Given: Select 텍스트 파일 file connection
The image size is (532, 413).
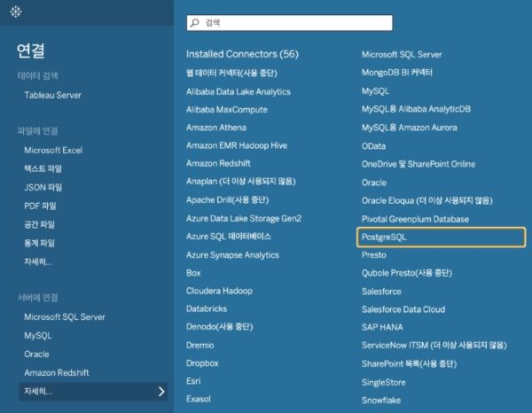Looking at the screenshot, I should [43, 168].
